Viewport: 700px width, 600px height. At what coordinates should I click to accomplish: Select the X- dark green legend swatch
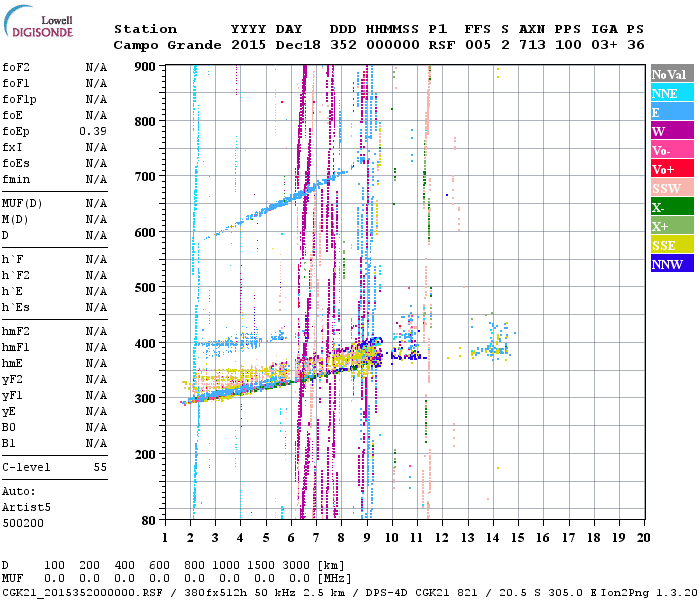[x=672, y=207]
